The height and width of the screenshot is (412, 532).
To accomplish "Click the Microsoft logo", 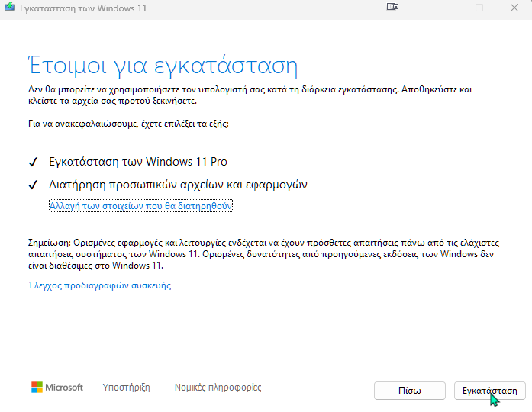I will point(57,388).
